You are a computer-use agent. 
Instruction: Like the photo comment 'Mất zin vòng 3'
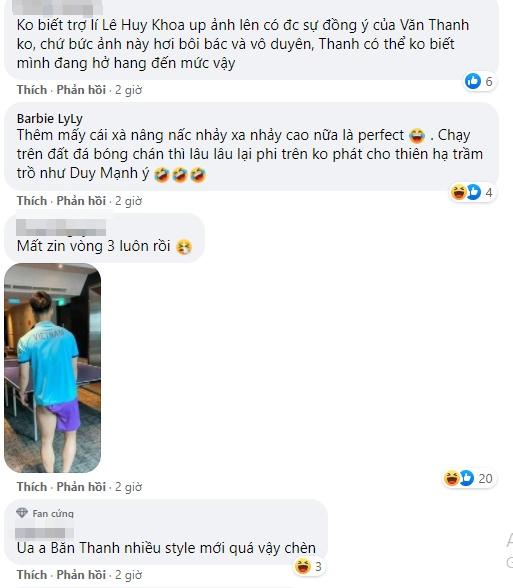pyautogui.click(x=32, y=487)
